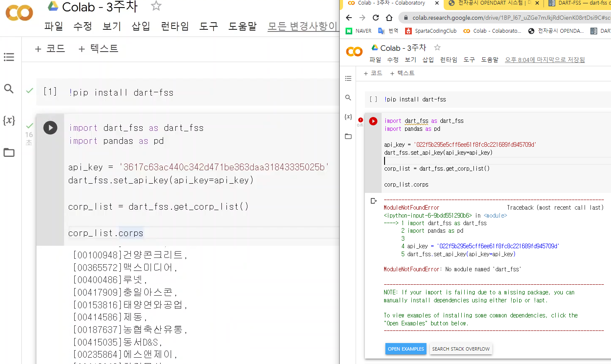Add a code cell with + 코드 in left window
The image size is (611, 364).
pos(50,49)
